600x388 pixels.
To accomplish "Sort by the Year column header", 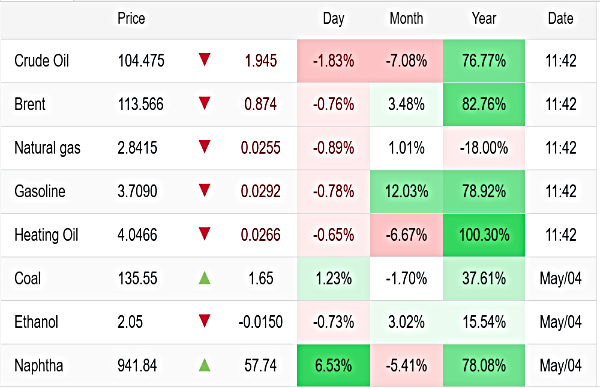I will coord(484,18).
